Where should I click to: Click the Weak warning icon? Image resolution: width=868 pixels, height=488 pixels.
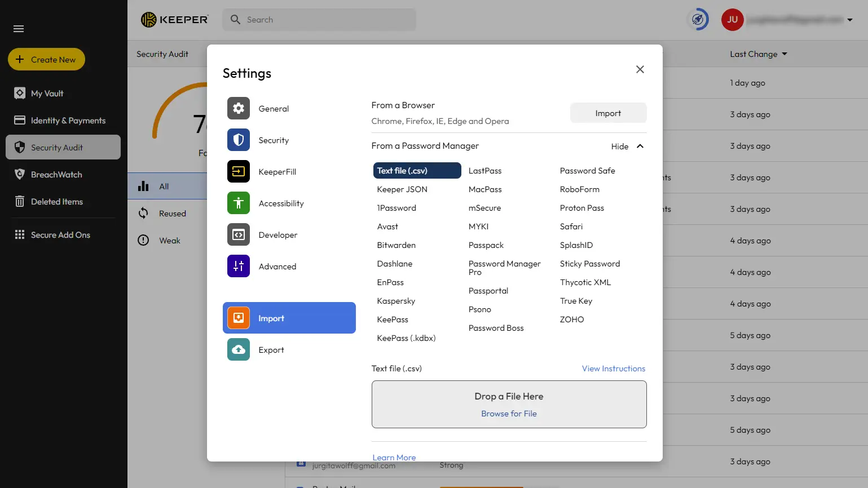[143, 241]
